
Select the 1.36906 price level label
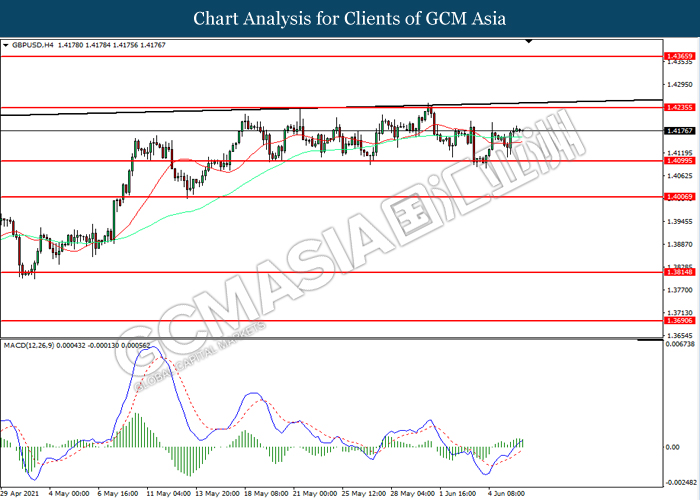point(679,321)
